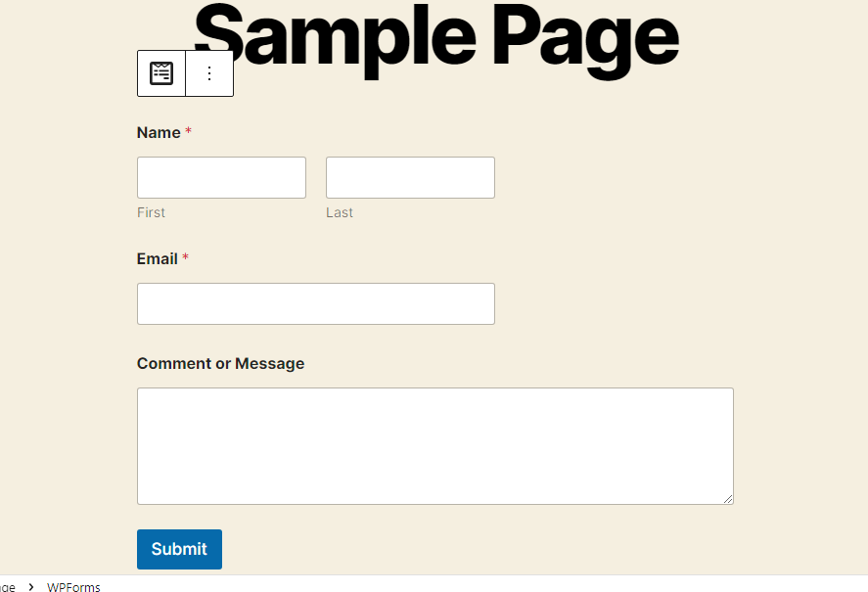868x592 pixels.
Task: Click the Email field label
Action: tap(158, 258)
